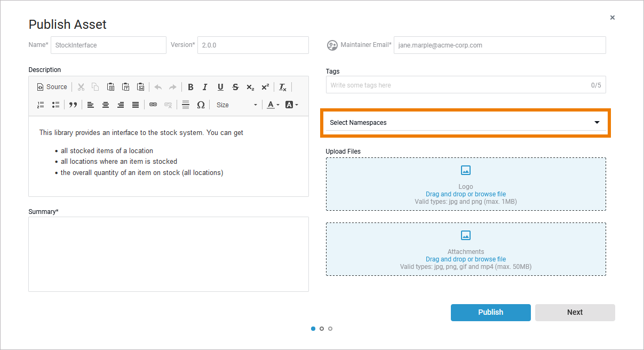Click into the Summary text area
This screenshot has height=350, width=644.
(168, 254)
